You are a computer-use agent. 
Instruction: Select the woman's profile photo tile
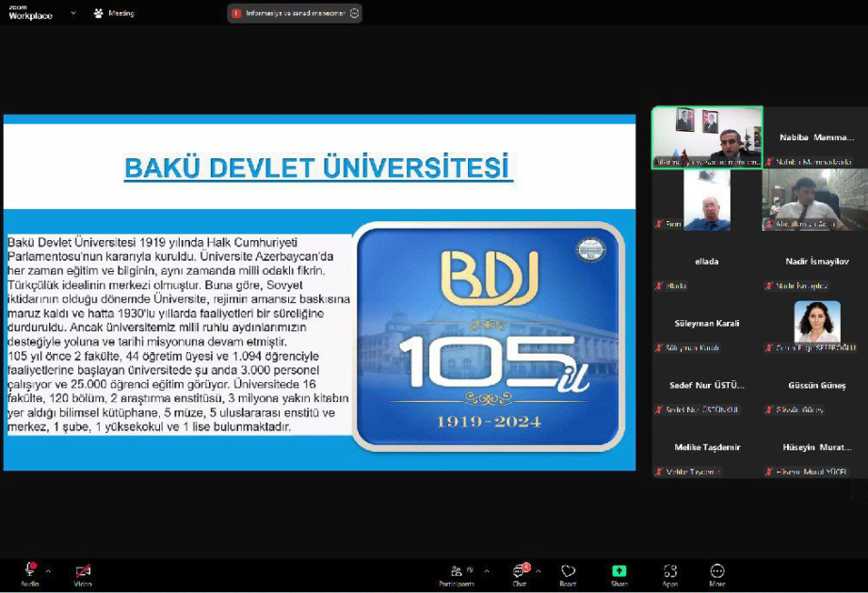[x=817, y=322]
